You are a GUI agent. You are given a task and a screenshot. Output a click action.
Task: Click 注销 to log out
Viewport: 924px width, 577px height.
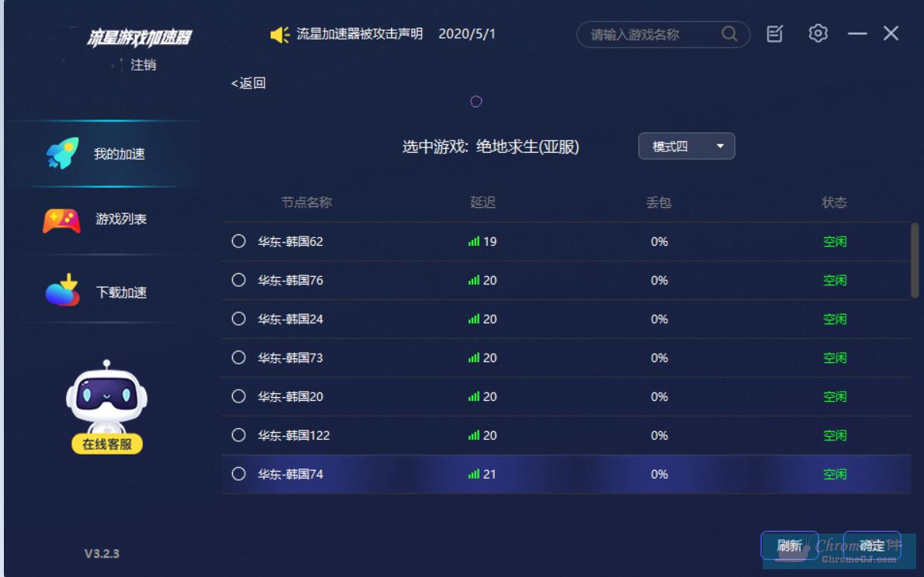pos(144,65)
